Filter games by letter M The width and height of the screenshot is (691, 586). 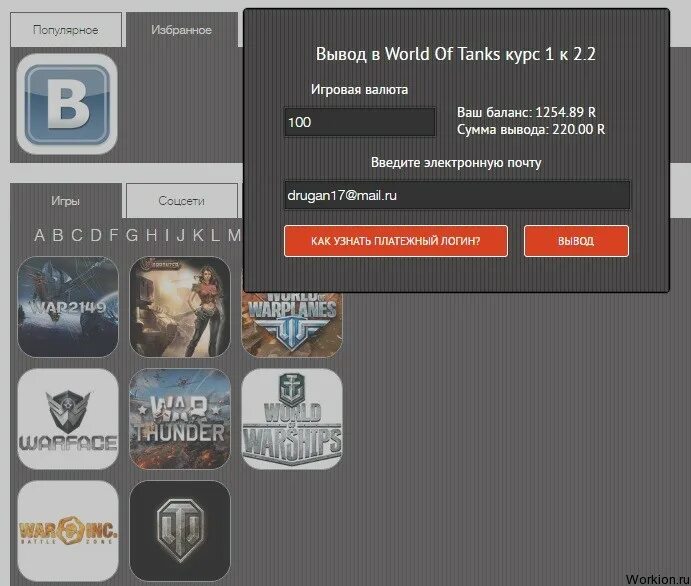click(x=234, y=235)
